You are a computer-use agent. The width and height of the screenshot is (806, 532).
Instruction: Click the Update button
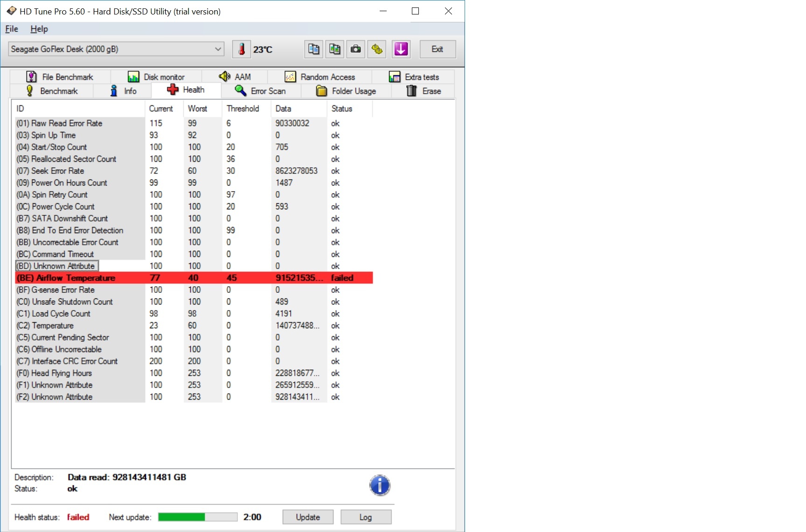[x=308, y=517]
